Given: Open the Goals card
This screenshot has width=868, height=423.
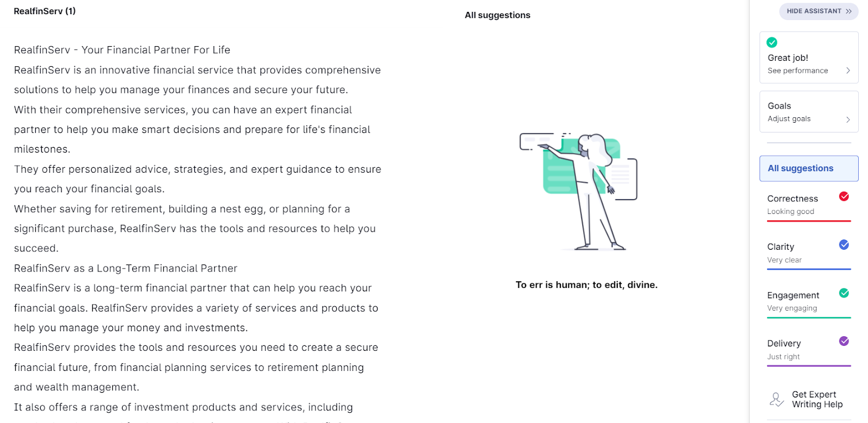Looking at the screenshot, I should [809, 112].
